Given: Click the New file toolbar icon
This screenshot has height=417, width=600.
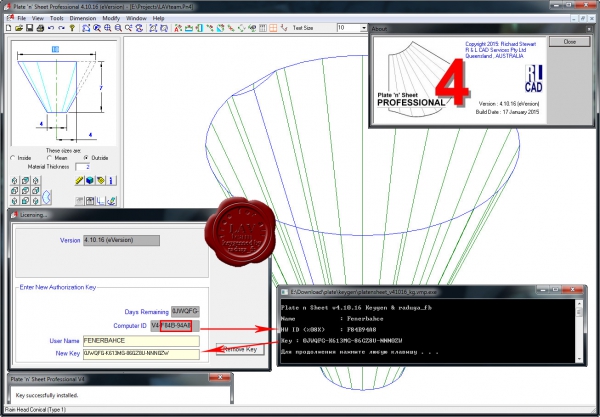Looking at the screenshot, I should pos(9,28).
